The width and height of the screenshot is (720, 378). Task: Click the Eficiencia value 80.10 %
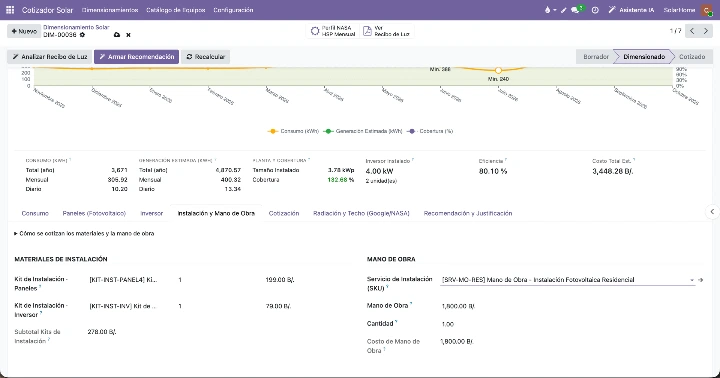[493, 171]
